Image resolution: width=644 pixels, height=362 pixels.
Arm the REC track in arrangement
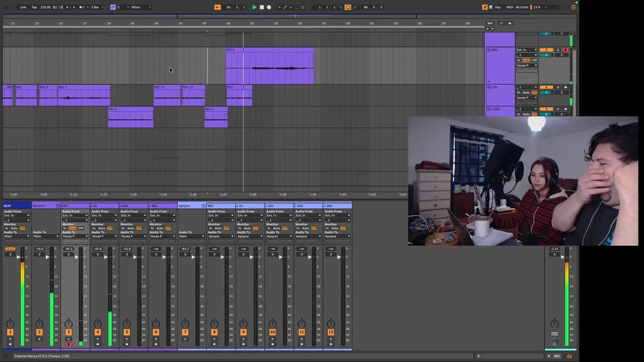pos(565,50)
